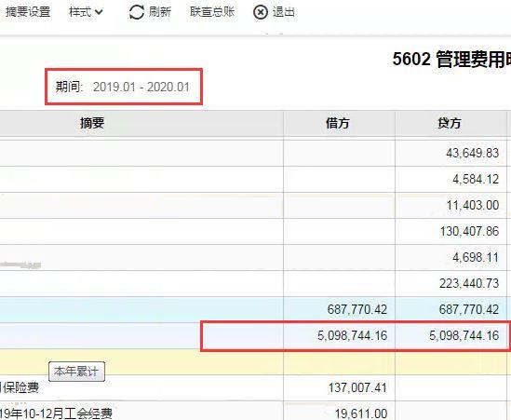The height and width of the screenshot is (420, 511).
Task: Click the 刷新 label
Action: [x=160, y=12]
